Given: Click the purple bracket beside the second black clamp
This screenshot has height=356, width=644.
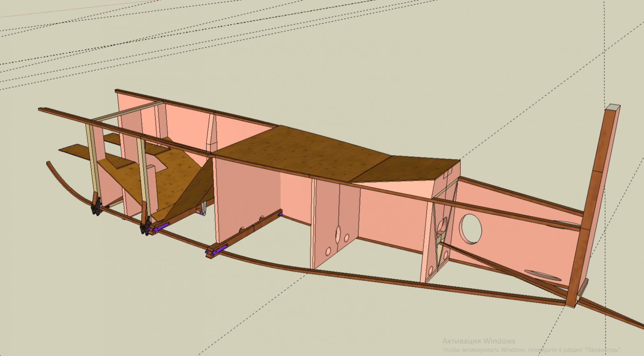Looking at the screenshot, I should point(161,226).
